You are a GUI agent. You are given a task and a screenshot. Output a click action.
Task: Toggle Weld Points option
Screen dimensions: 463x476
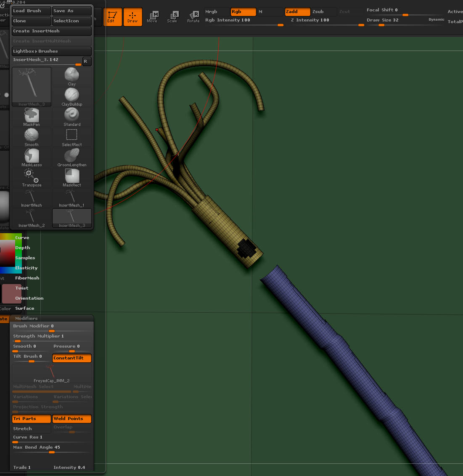click(x=72, y=419)
